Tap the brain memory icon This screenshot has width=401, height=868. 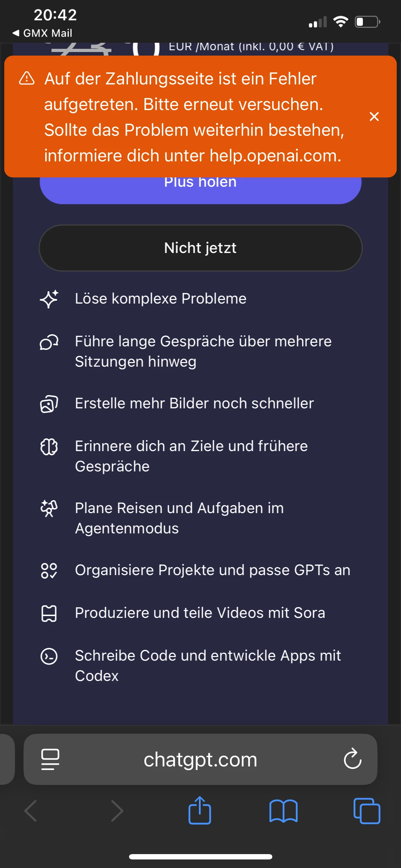[49, 446]
